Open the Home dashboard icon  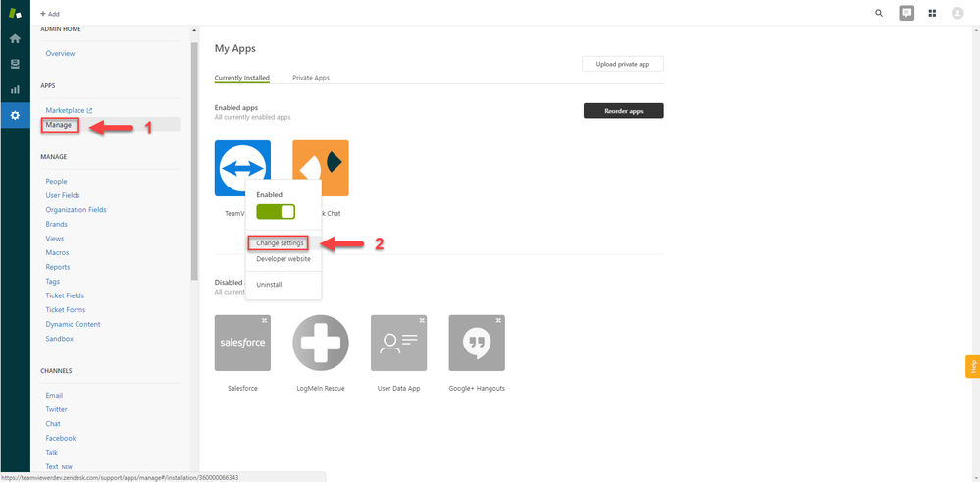tap(15, 38)
